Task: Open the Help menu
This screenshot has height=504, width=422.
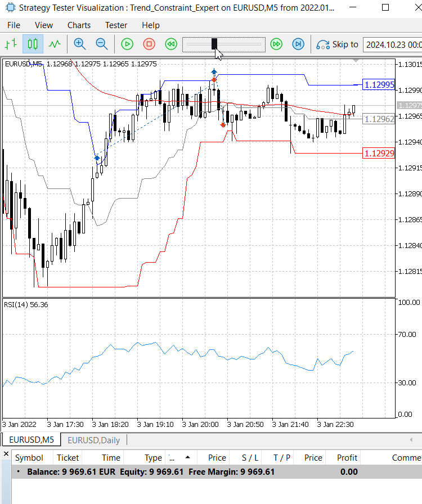Action: pyautogui.click(x=151, y=25)
